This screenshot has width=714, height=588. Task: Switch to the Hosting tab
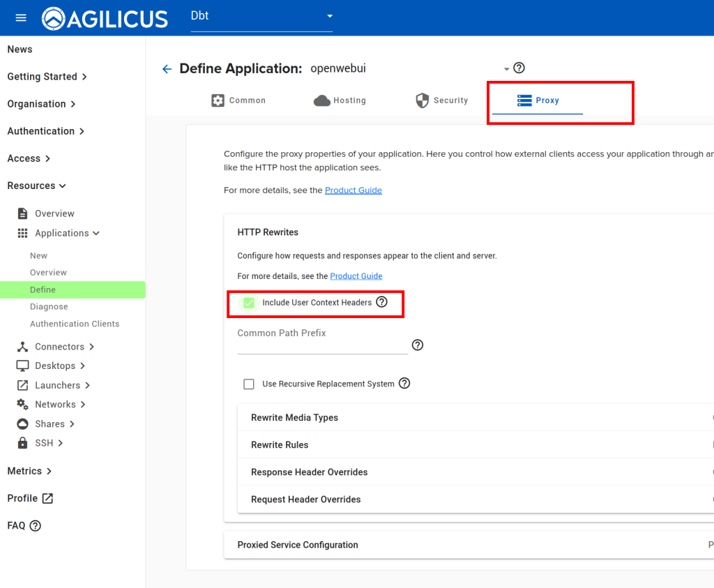click(x=340, y=100)
